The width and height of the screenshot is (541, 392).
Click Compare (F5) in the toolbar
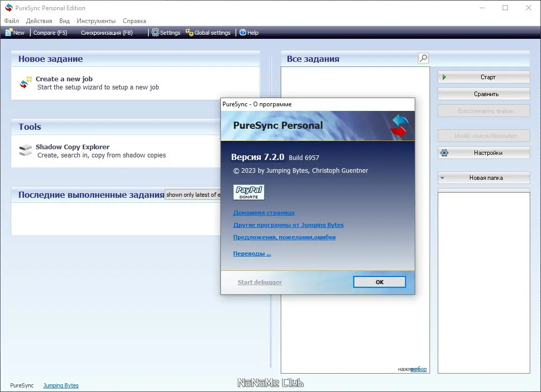[x=51, y=32]
